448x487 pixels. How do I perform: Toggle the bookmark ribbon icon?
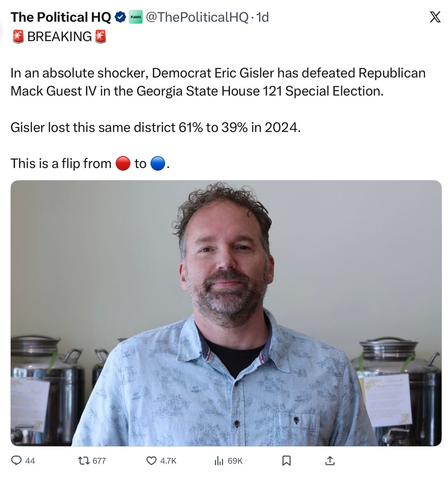click(287, 460)
